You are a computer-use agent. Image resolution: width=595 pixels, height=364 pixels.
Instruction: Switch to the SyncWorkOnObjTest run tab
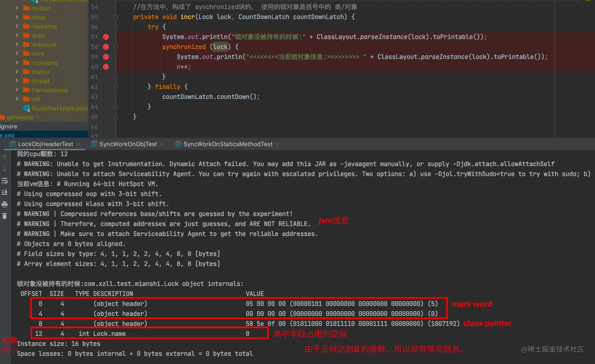[x=128, y=144]
